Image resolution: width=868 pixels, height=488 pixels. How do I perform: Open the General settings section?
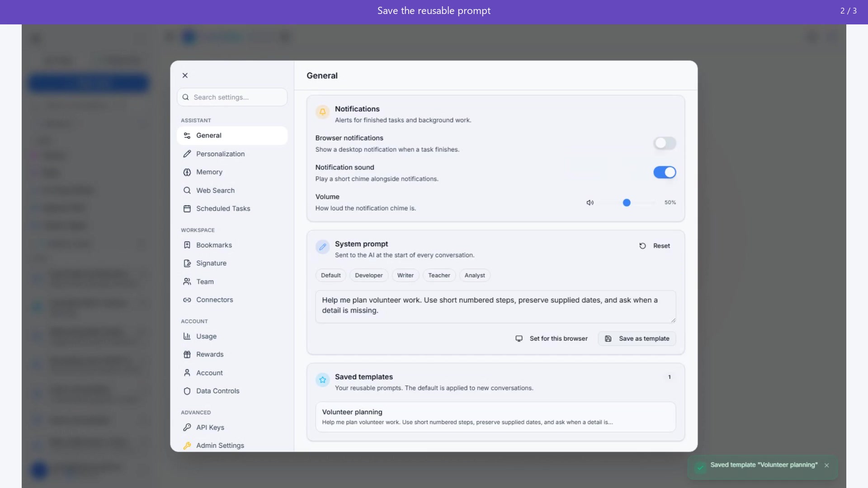coord(232,136)
